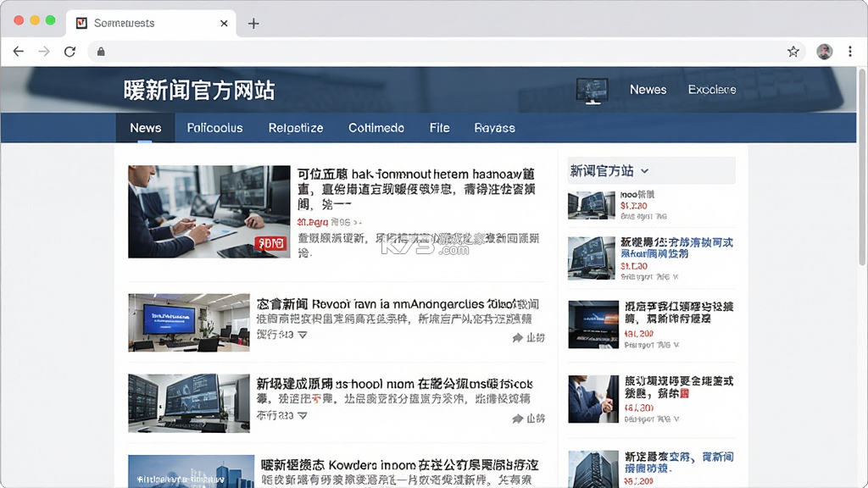Image resolution: width=868 pixels, height=488 pixels.
Task: Open the first article thumbnail with the businessman
Action: (x=209, y=211)
